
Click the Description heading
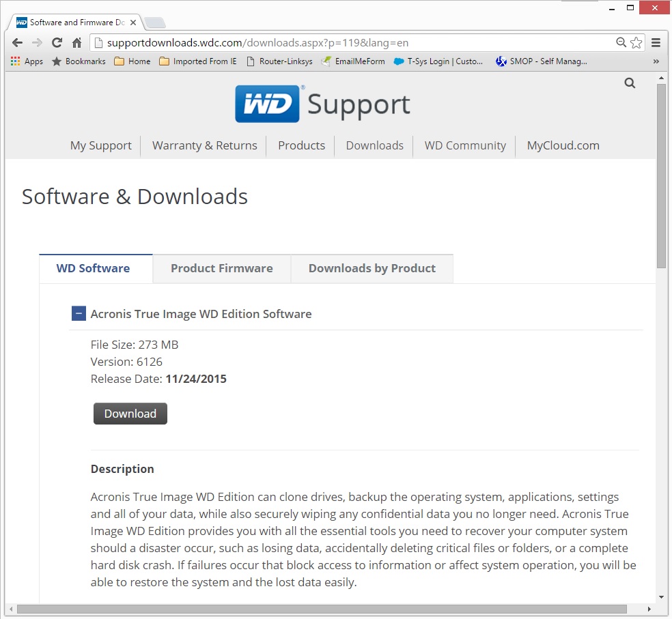(122, 469)
